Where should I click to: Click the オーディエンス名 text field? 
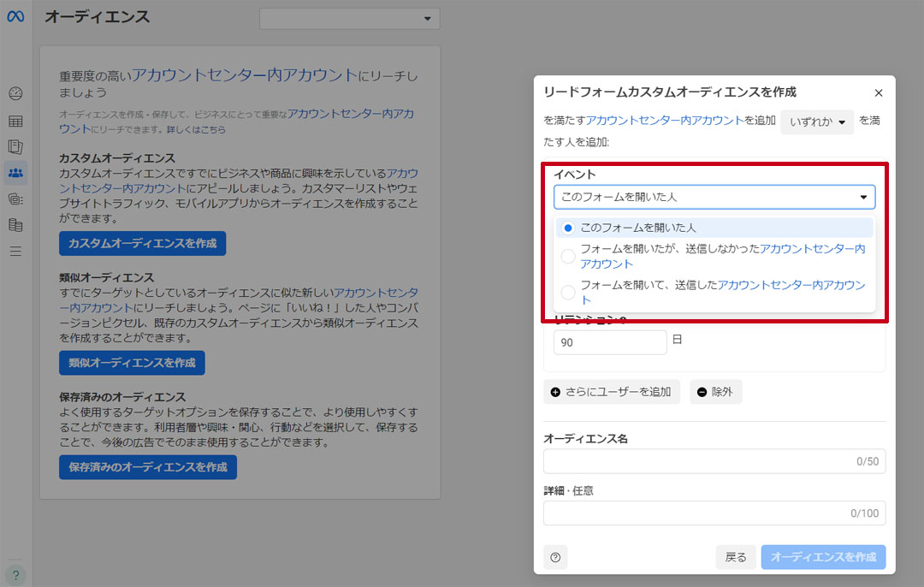point(714,461)
